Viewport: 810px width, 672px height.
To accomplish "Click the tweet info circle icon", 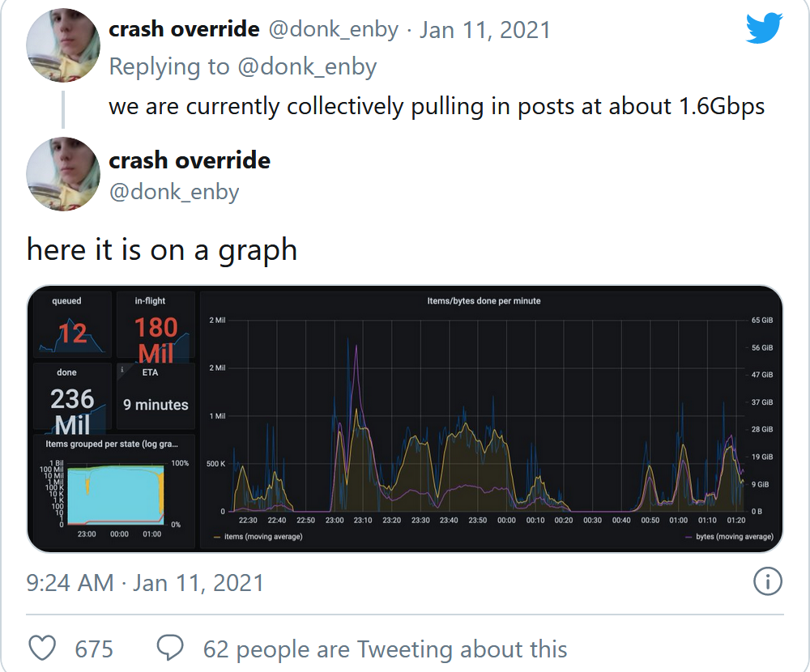I will (767, 581).
